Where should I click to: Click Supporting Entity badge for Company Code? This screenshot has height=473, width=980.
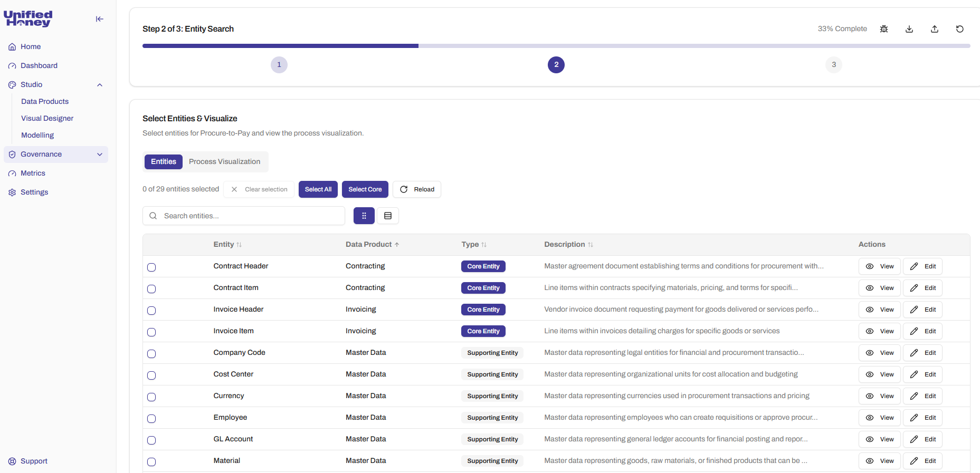[x=492, y=353]
